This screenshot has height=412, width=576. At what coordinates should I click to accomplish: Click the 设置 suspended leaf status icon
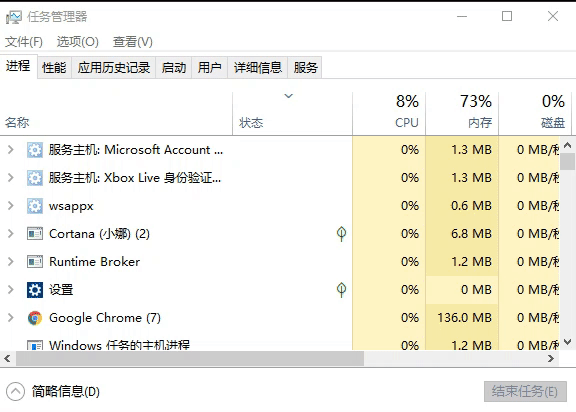(341, 290)
